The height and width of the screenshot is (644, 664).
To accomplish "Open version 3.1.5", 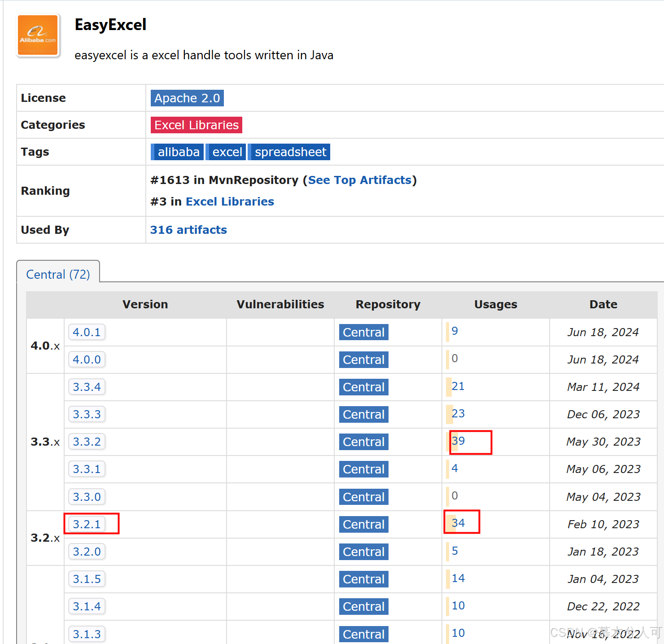I will [x=87, y=579].
